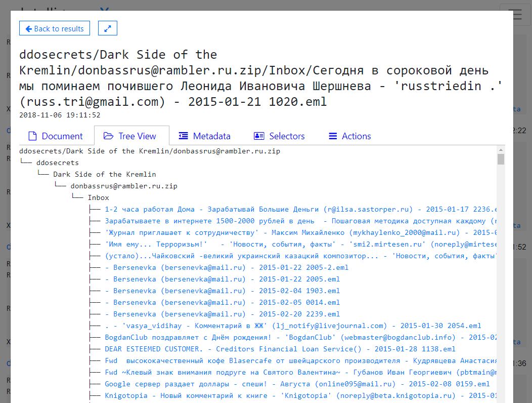Select the donbassrus@rambler.ru.zip tree node

click(x=124, y=186)
